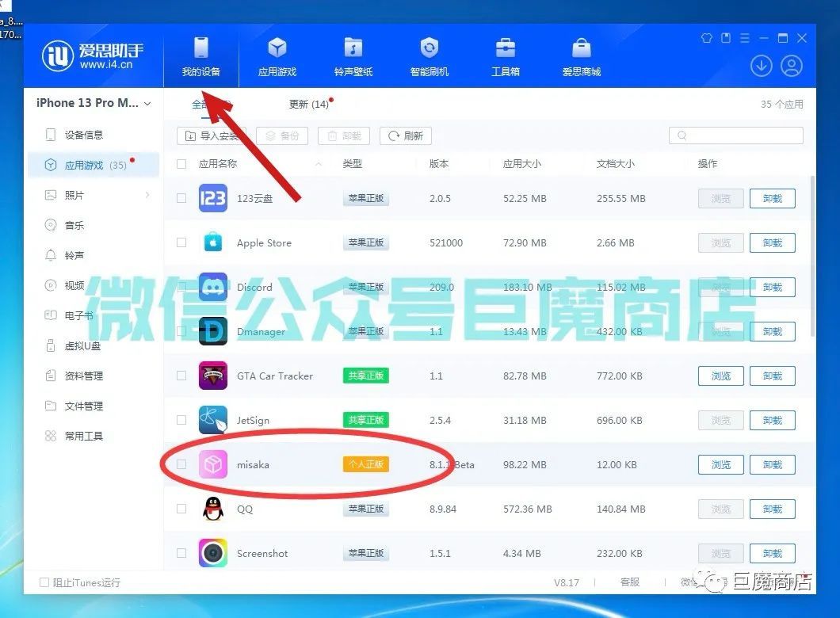Image resolution: width=840 pixels, height=618 pixels.
Task: Focus the app search field
Action: tap(736, 135)
